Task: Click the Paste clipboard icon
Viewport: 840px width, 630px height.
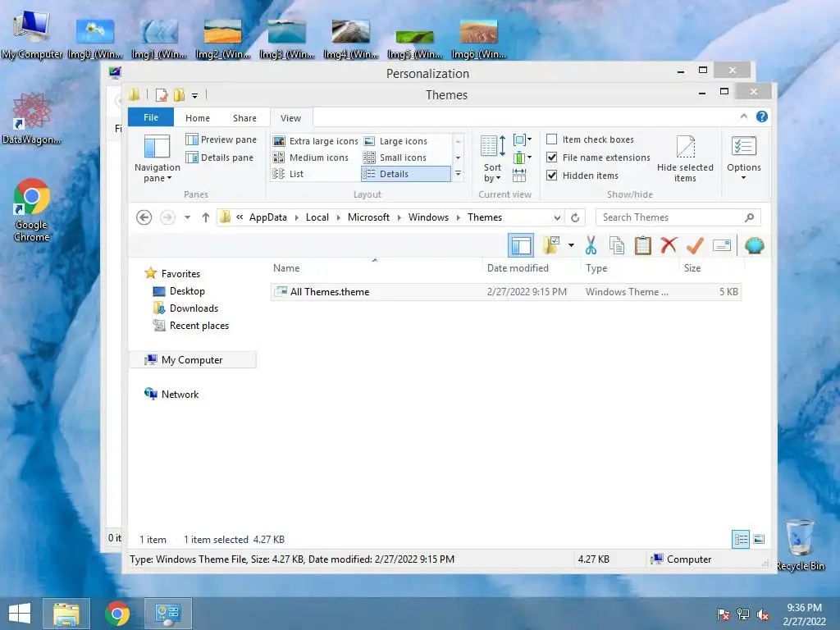Action: pyautogui.click(x=643, y=245)
